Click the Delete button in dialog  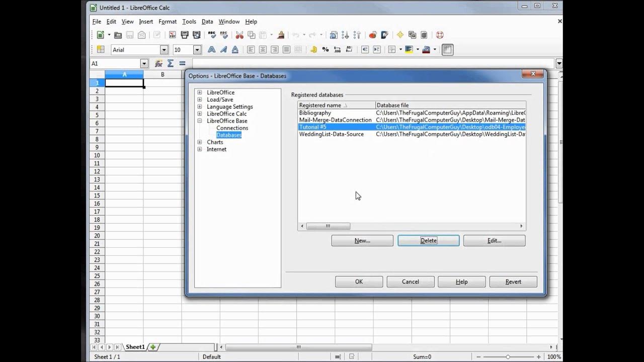point(429,241)
